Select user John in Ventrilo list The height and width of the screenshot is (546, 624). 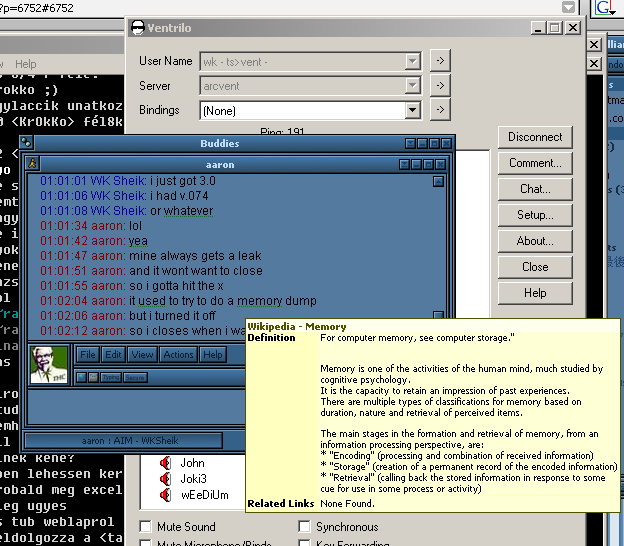pyautogui.click(x=192, y=463)
